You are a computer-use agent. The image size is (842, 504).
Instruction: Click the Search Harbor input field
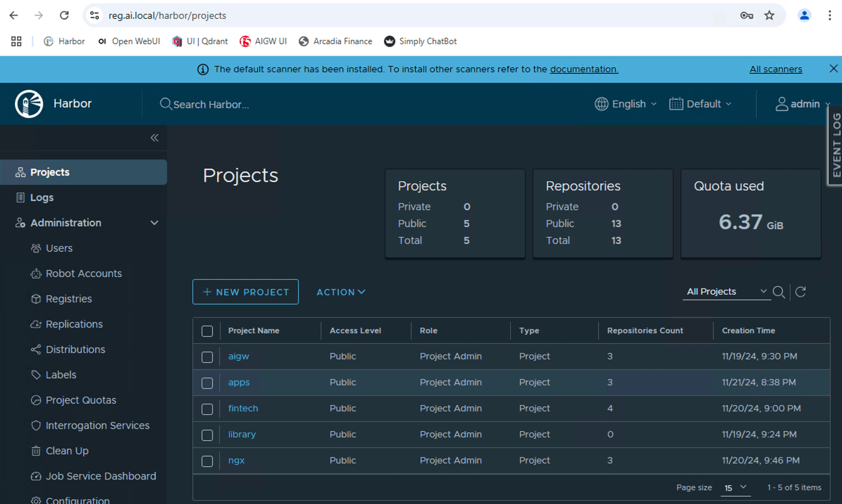[x=211, y=105]
